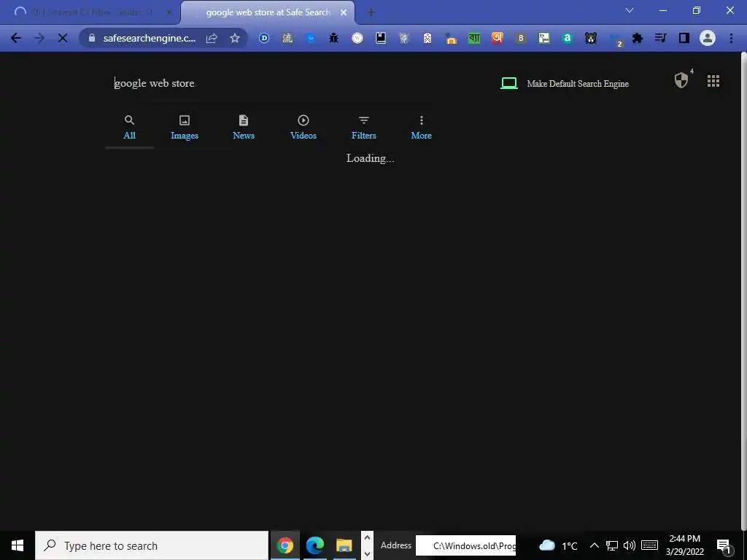Open a new browser tab
This screenshot has height=560, width=747.
tap(371, 12)
